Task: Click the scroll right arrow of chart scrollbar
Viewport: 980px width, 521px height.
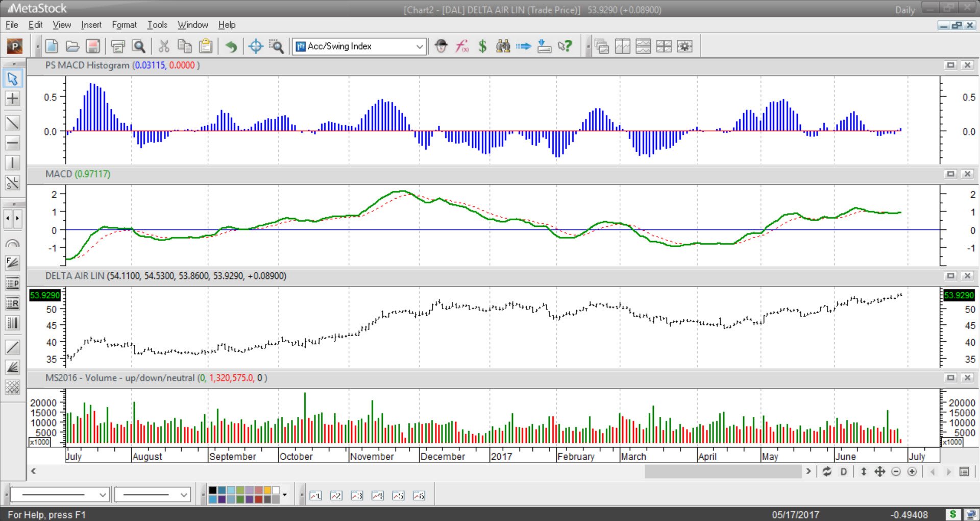Action: [808, 471]
